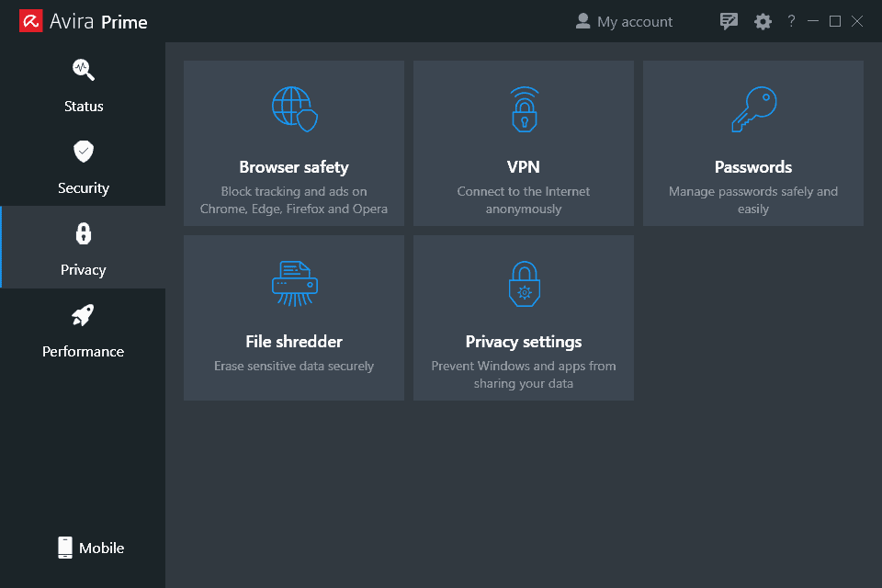Launch VPN via the Wi-Fi padlock icon

tap(525, 109)
